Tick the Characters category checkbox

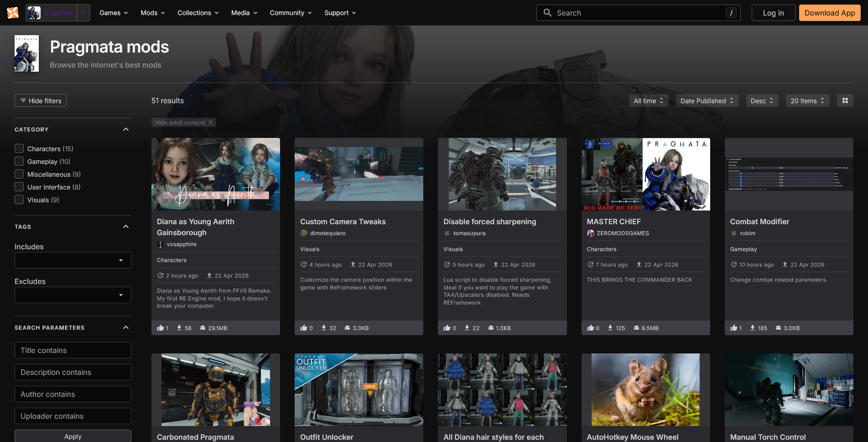pos(19,148)
